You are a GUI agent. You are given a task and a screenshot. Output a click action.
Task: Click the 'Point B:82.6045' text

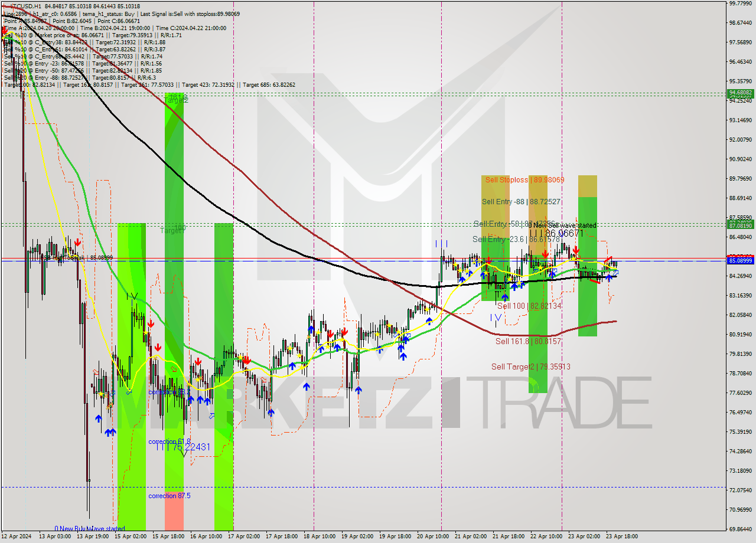click(x=71, y=21)
